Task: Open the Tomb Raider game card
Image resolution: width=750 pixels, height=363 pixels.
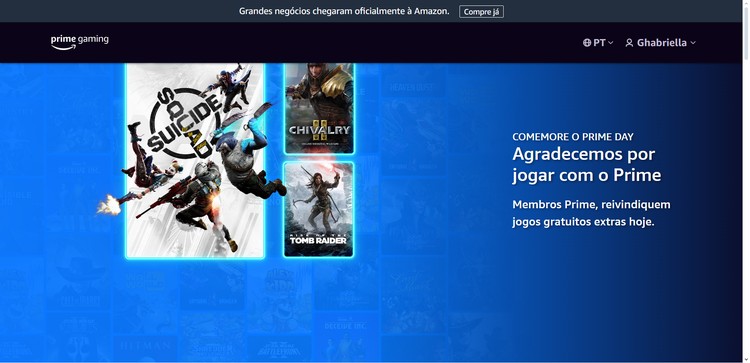Action: tap(319, 209)
